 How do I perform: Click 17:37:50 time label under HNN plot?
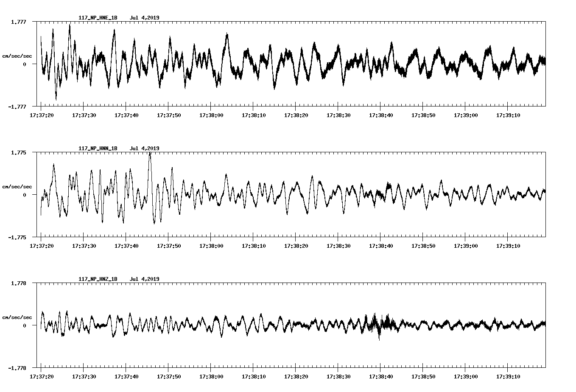pos(169,246)
